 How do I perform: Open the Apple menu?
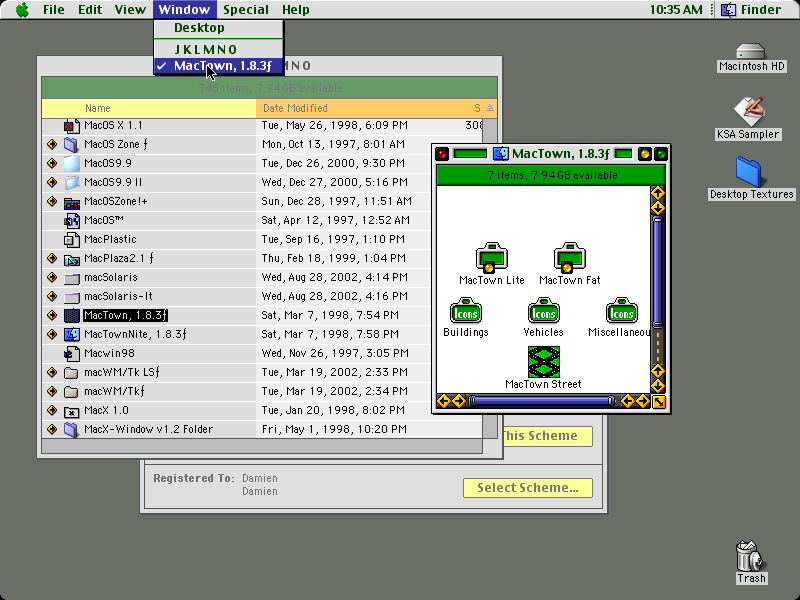22,9
